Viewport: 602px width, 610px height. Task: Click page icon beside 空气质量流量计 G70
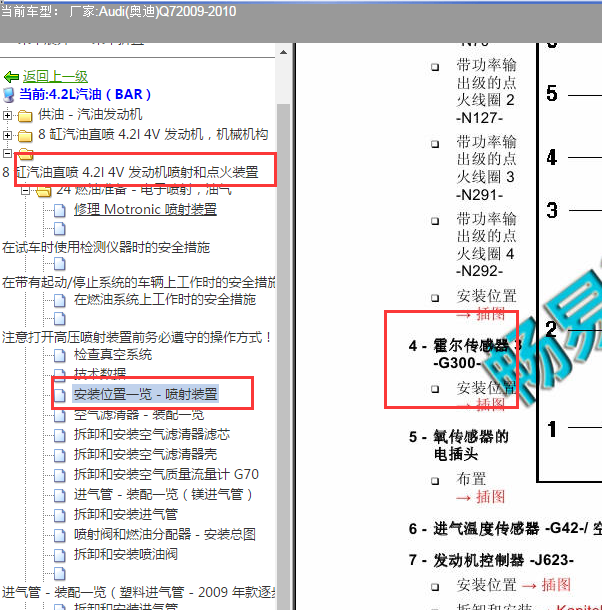pos(59,475)
